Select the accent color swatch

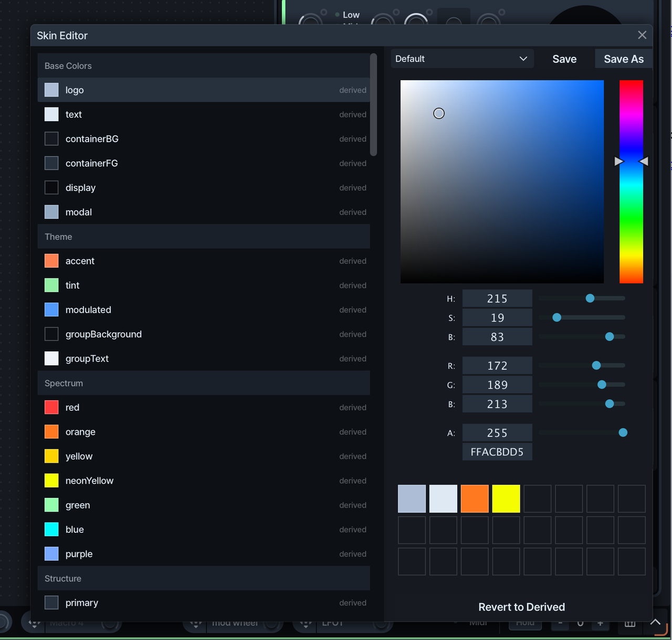coord(51,261)
